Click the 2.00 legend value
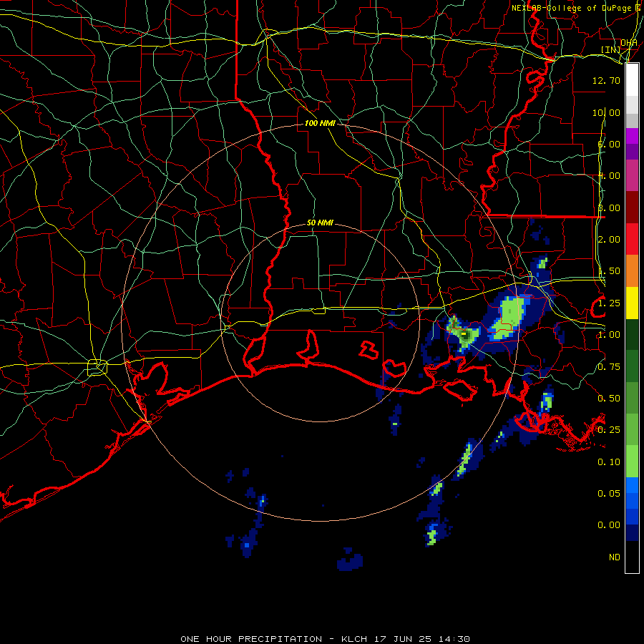 [x=609, y=240]
